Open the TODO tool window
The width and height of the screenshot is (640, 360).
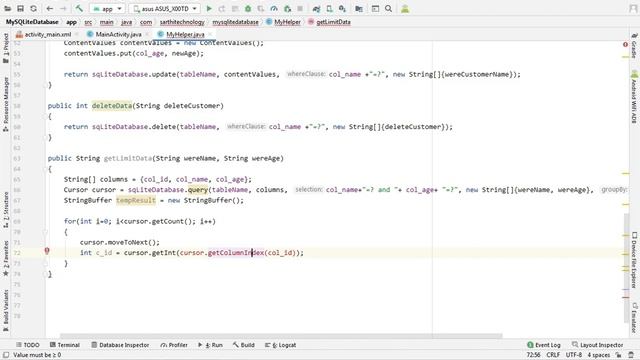click(27, 345)
